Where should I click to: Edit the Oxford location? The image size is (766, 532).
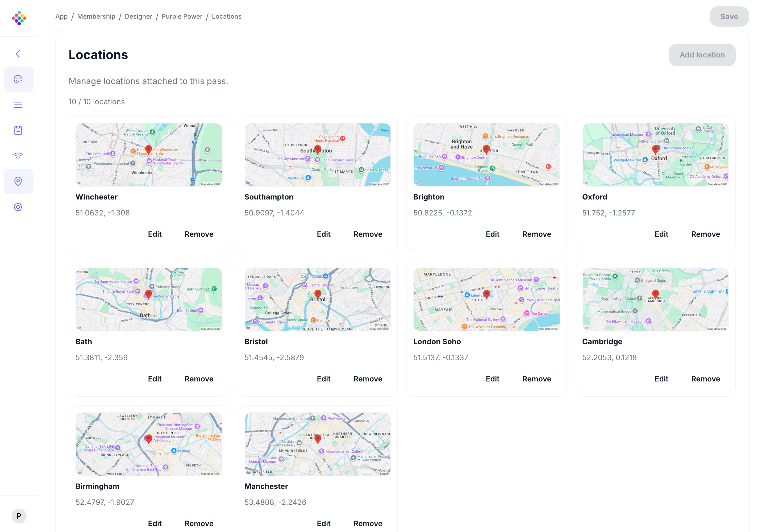(x=661, y=234)
